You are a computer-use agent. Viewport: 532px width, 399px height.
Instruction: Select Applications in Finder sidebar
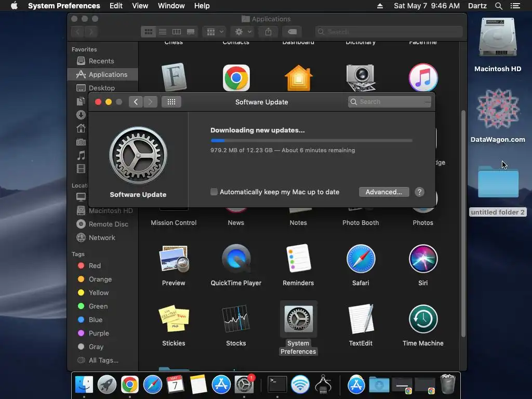click(x=102, y=74)
